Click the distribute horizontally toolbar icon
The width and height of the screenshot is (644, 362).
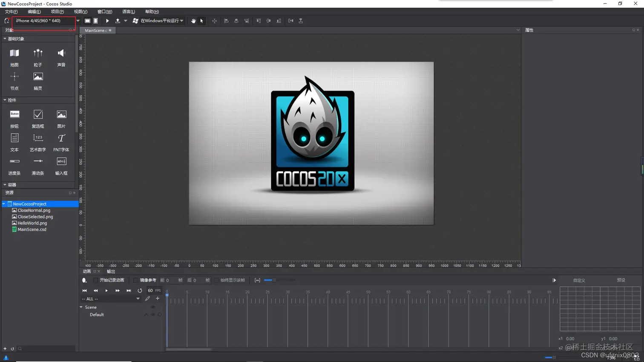coord(290,21)
